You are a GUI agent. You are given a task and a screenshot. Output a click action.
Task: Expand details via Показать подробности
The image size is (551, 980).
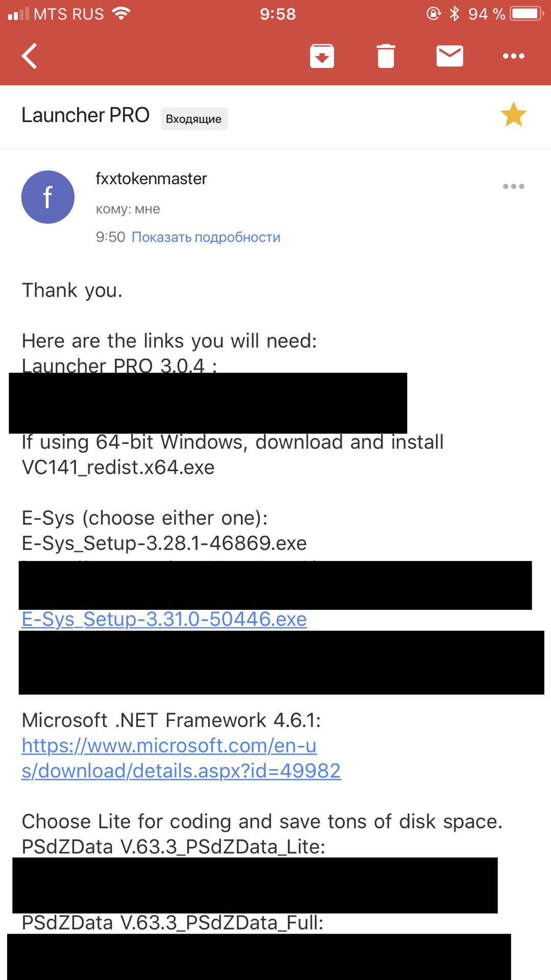coord(206,237)
